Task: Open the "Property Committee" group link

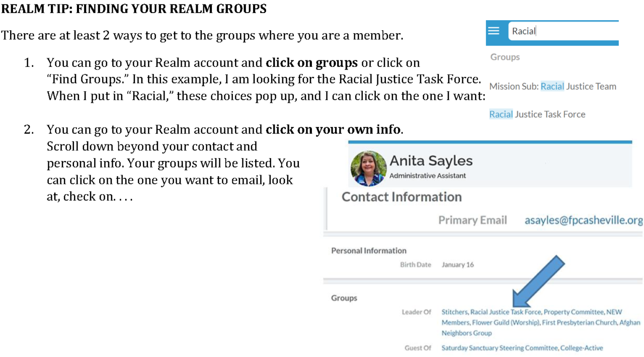Action: point(574,312)
